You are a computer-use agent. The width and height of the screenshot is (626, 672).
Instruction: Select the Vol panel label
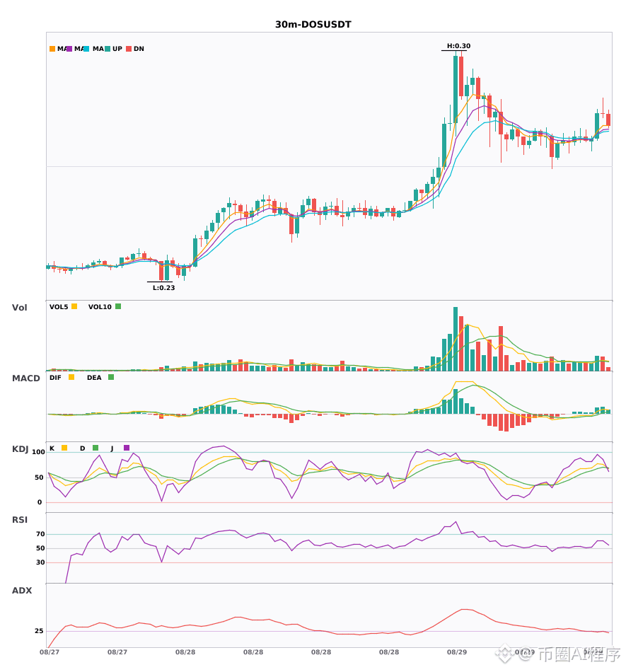19,308
